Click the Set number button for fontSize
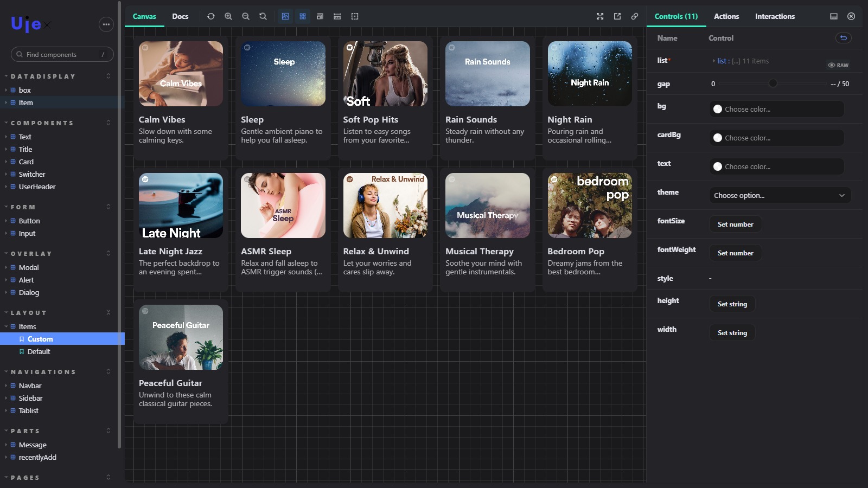The image size is (868, 488). [735, 224]
